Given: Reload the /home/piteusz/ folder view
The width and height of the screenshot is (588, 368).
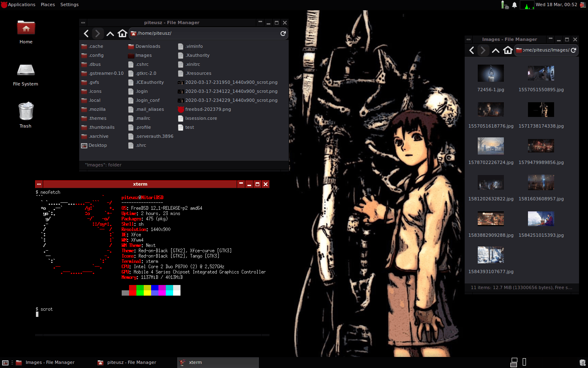Looking at the screenshot, I should click(x=283, y=34).
